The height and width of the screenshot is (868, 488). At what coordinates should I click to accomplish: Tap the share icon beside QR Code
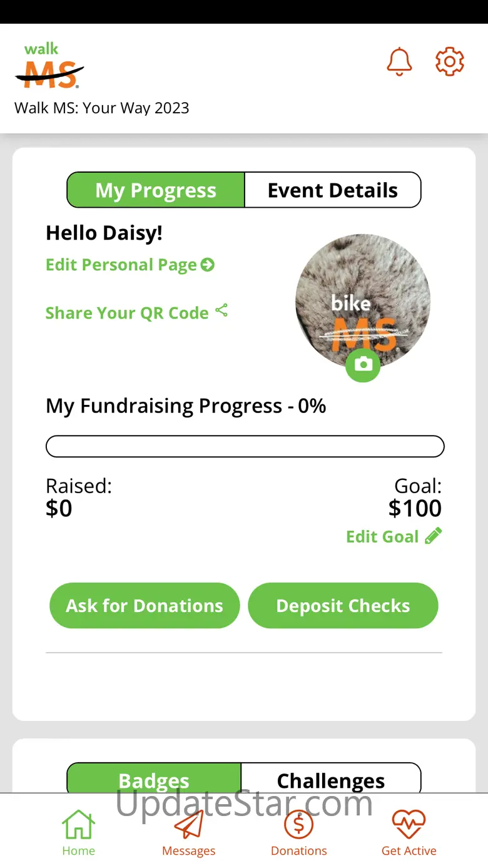(x=221, y=310)
